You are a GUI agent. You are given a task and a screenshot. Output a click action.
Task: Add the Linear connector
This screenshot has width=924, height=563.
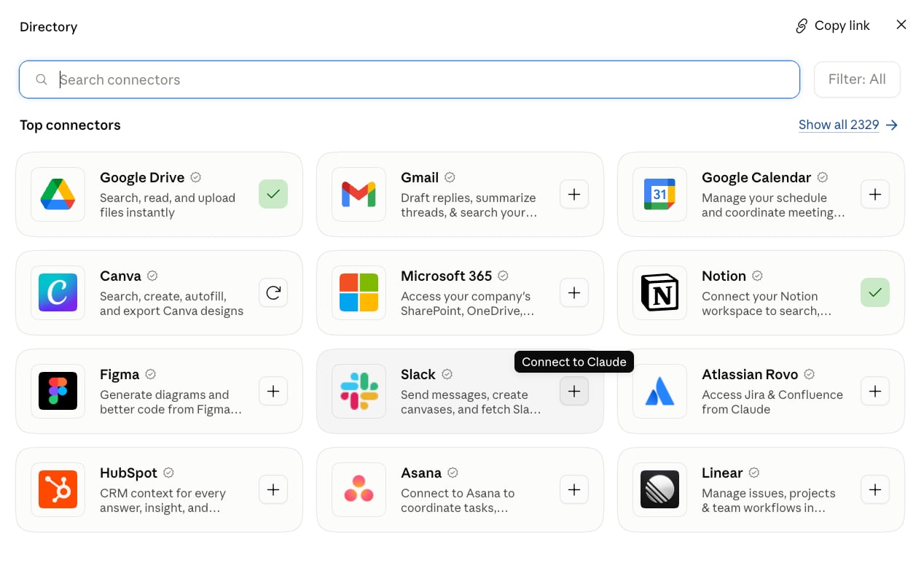coord(875,489)
